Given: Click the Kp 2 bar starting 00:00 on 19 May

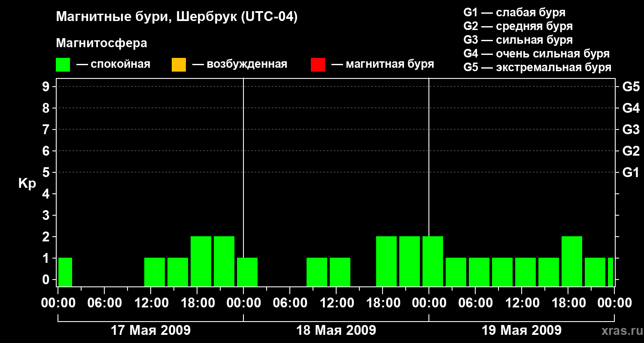Looking at the screenshot, I should (x=433, y=261).
